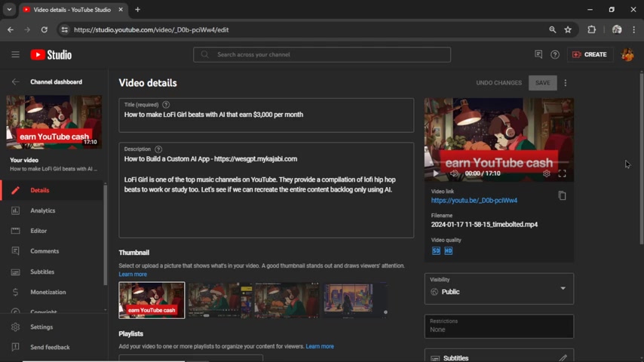The width and height of the screenshot is (644, 362).
Task: Select the 'earn YouTube cash' custom thumbnail
Action: [152, 300]
